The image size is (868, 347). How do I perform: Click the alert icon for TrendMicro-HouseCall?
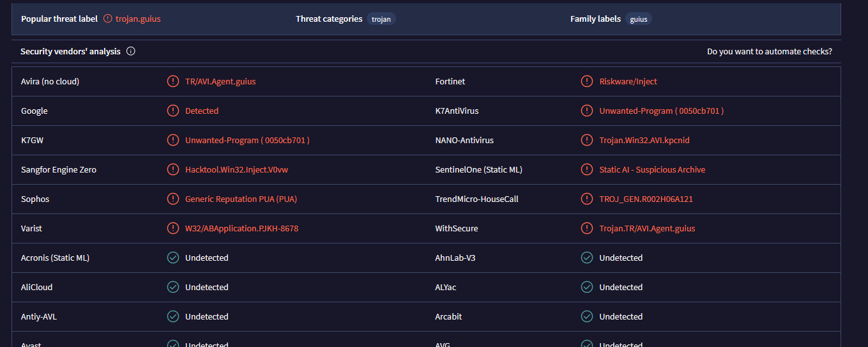click(587, 199)
